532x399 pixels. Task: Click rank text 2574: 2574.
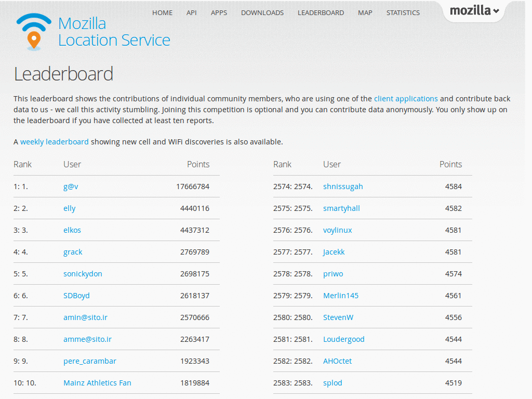tap(293, 187)
